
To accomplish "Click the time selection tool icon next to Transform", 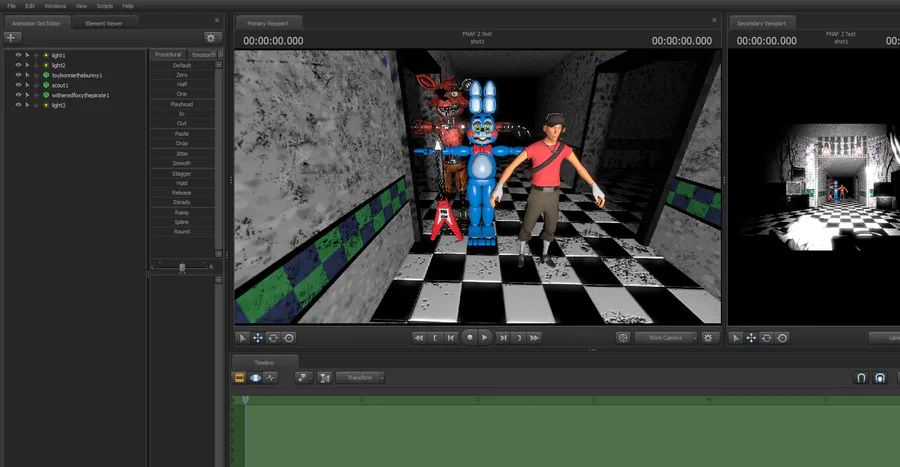I will [325, 378].
